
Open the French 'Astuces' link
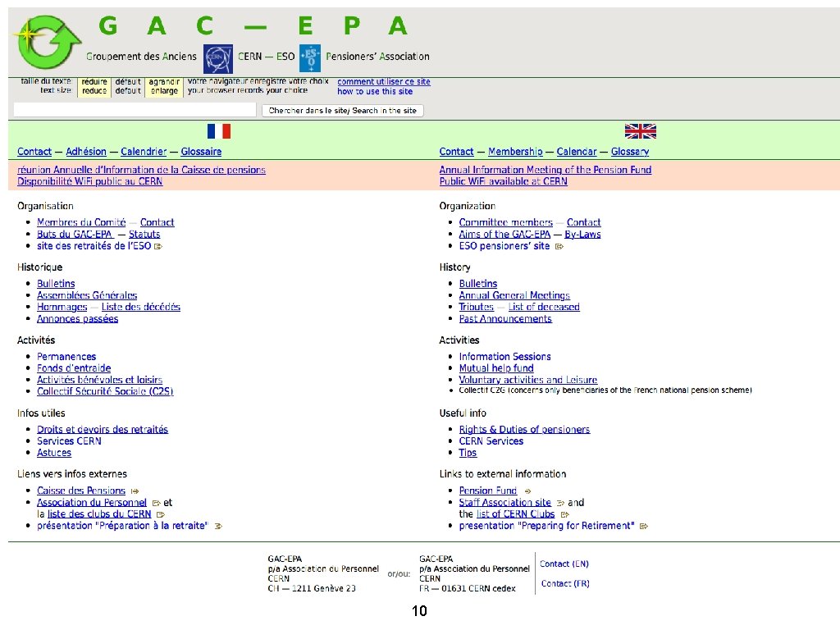click(x=54, y=453)
